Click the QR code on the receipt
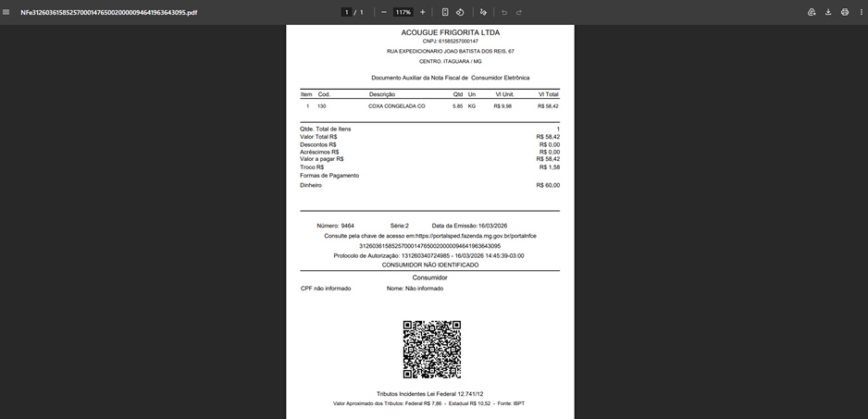The width and height of the screenshot is (868, 419). coord(432,350)
